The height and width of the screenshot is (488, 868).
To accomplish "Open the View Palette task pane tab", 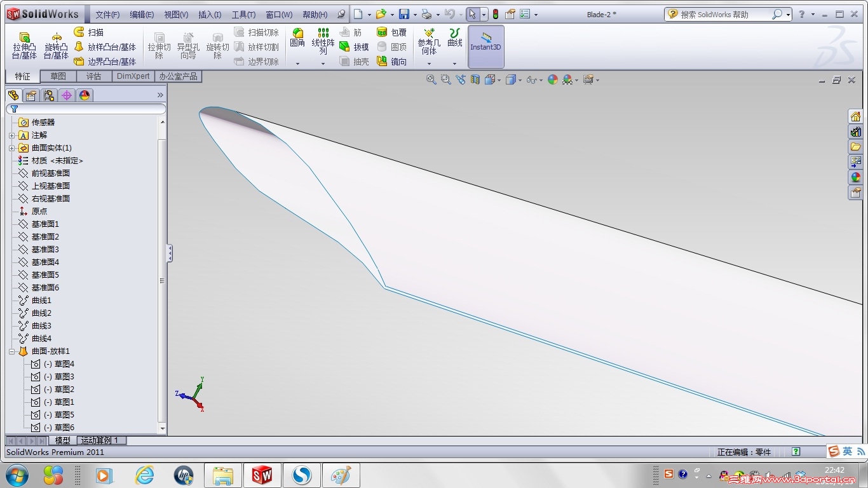I will 855,162.
